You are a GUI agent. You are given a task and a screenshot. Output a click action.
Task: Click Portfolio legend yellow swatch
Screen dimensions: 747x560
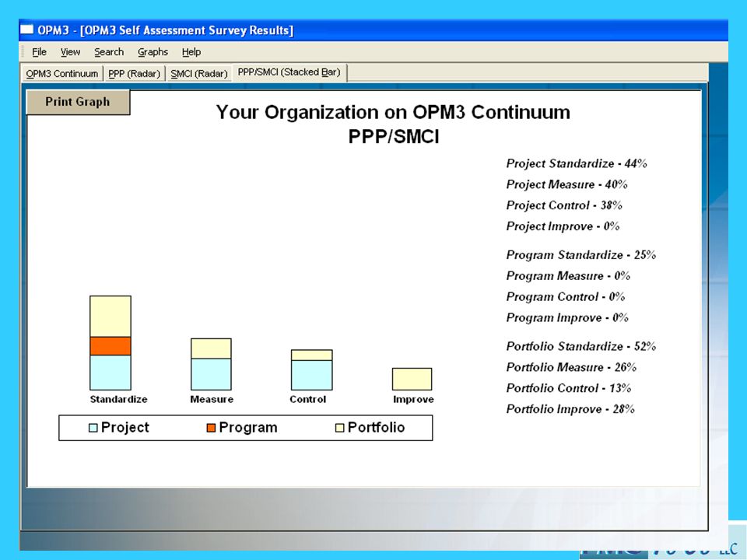coord(340,428)
